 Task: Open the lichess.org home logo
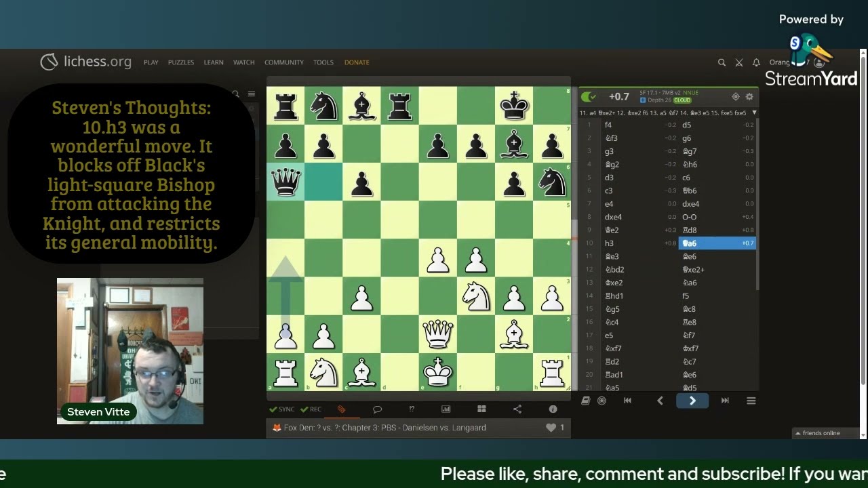coord(85,62)
